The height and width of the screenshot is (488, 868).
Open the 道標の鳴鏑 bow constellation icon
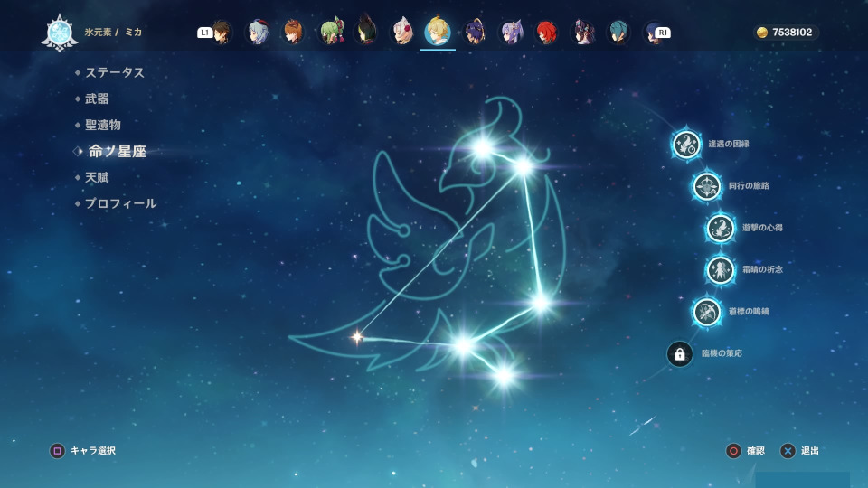(707, 312)
